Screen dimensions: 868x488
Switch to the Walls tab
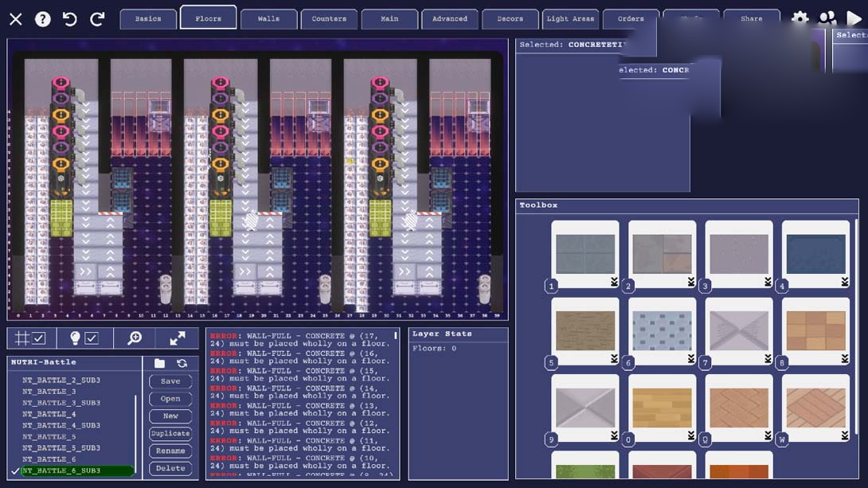coord(268,18)
